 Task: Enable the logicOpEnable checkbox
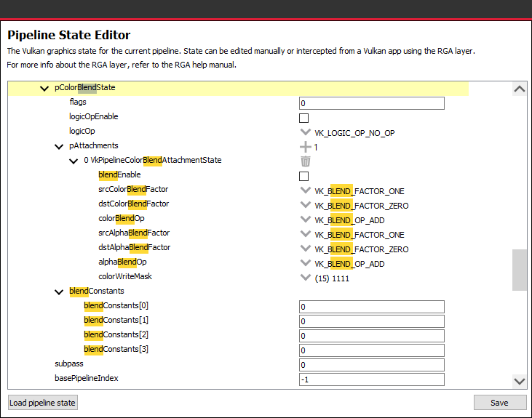[x=304, y=118]
